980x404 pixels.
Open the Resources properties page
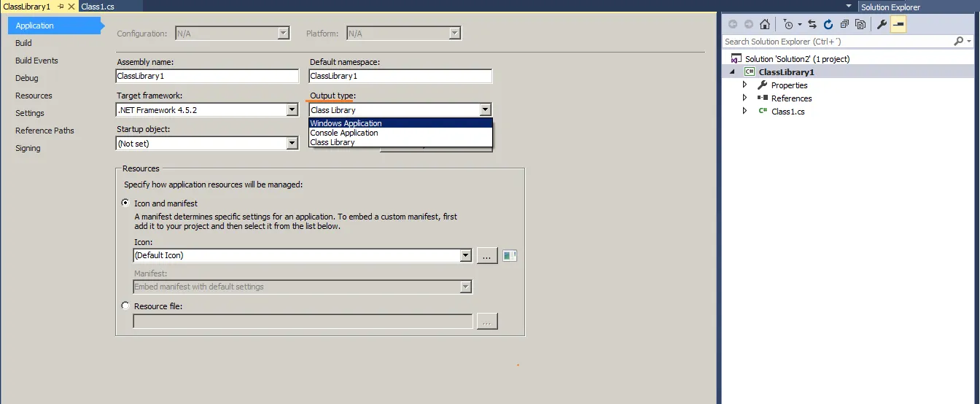(x=34, y=96)
